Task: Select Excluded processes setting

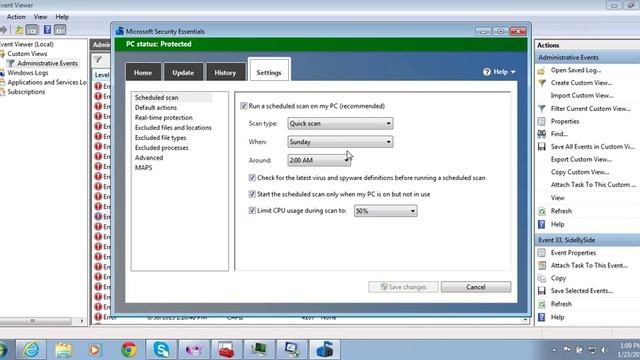Action: (162, 148)
